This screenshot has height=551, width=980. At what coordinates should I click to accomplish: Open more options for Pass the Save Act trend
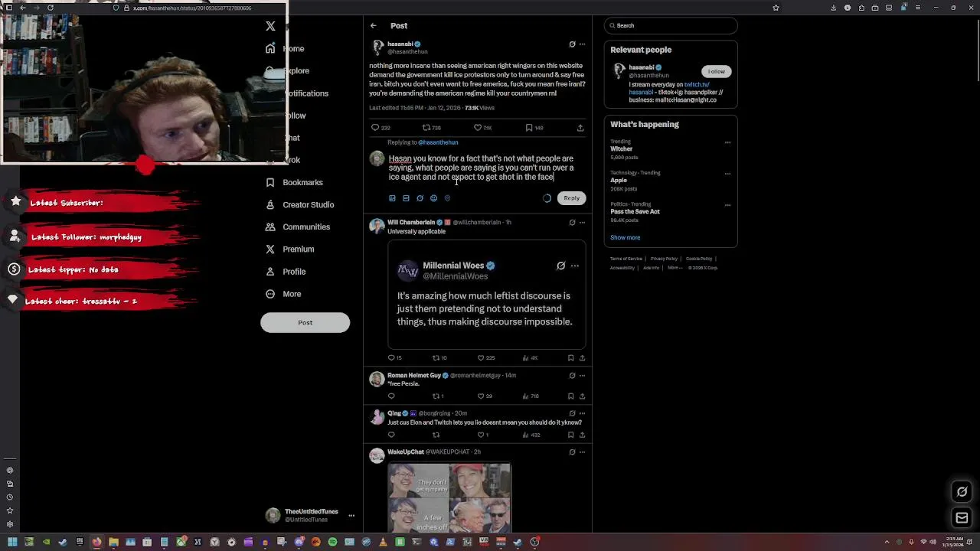pos(727,205)
